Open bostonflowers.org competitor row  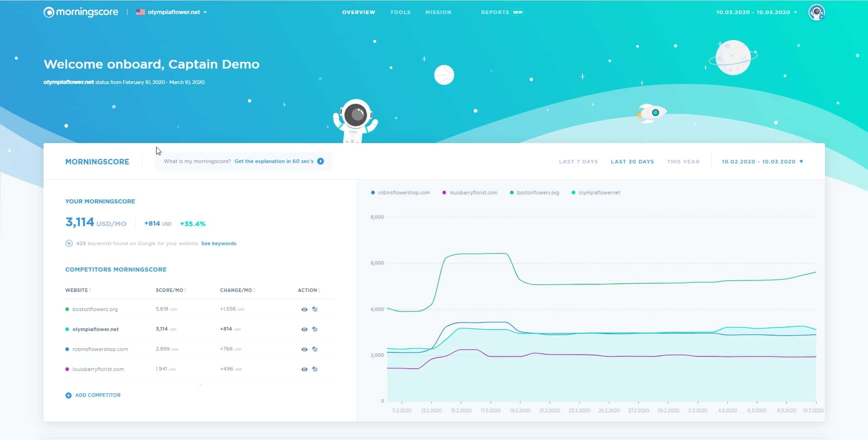point(200,309)
